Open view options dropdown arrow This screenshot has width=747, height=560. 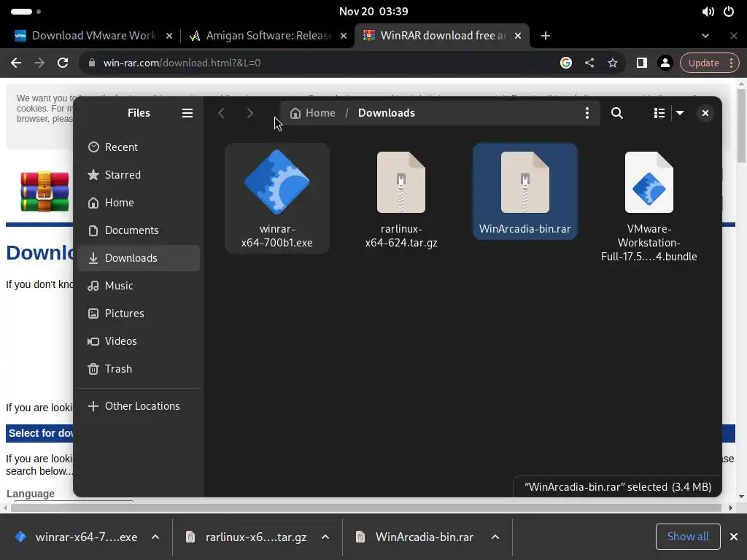point(680,113)
